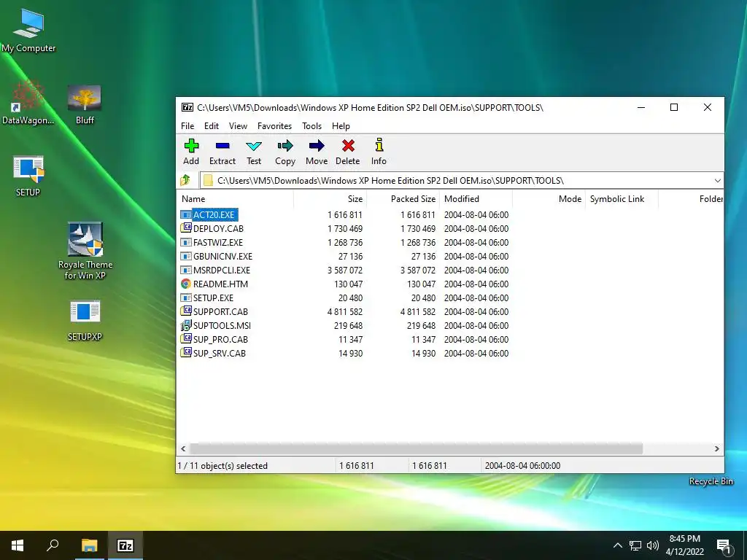Screen dimensions: 747x560
Task: Select the DataWagon desktop shortcut
Action: pos(28,102)
